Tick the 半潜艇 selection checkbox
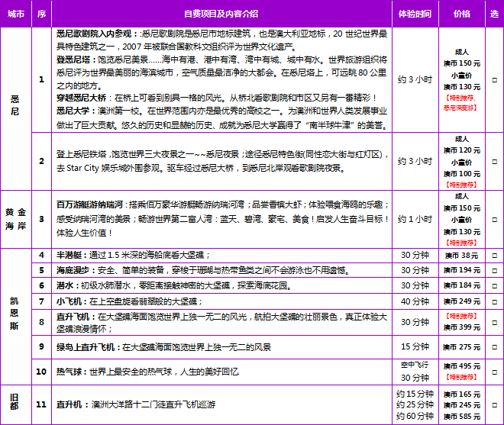This screenshot has height=425, width=504. tap(494, 255)
